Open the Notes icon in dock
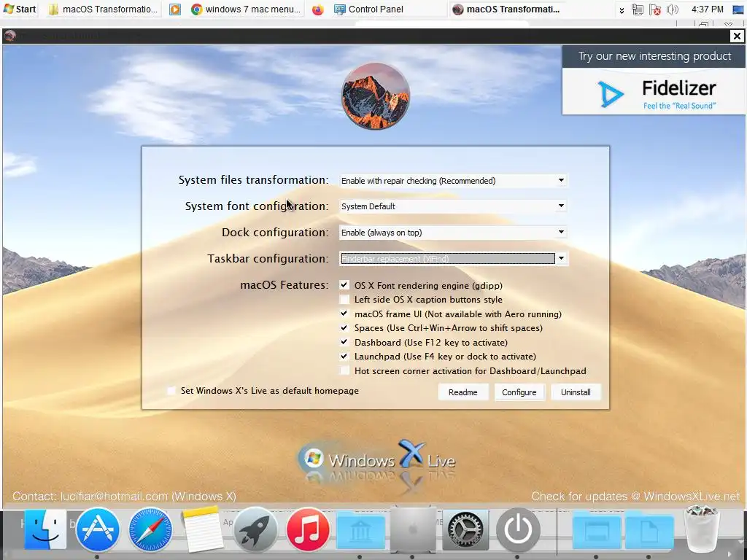747x560 pixels. (x=202, y=529)
